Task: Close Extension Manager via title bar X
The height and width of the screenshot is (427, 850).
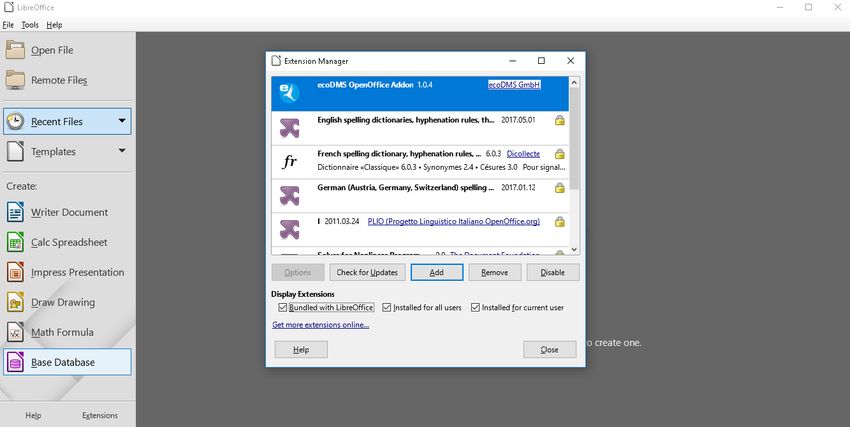Action: point(570,61)
